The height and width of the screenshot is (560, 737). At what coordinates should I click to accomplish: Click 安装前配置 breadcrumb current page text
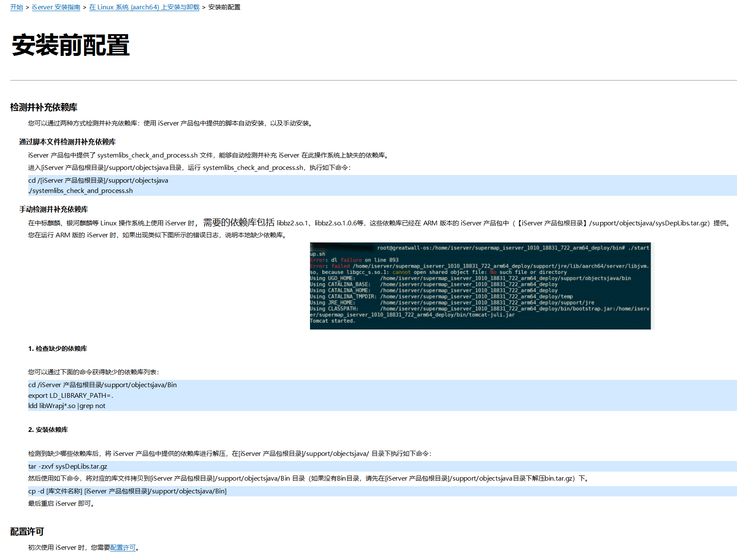224,7
